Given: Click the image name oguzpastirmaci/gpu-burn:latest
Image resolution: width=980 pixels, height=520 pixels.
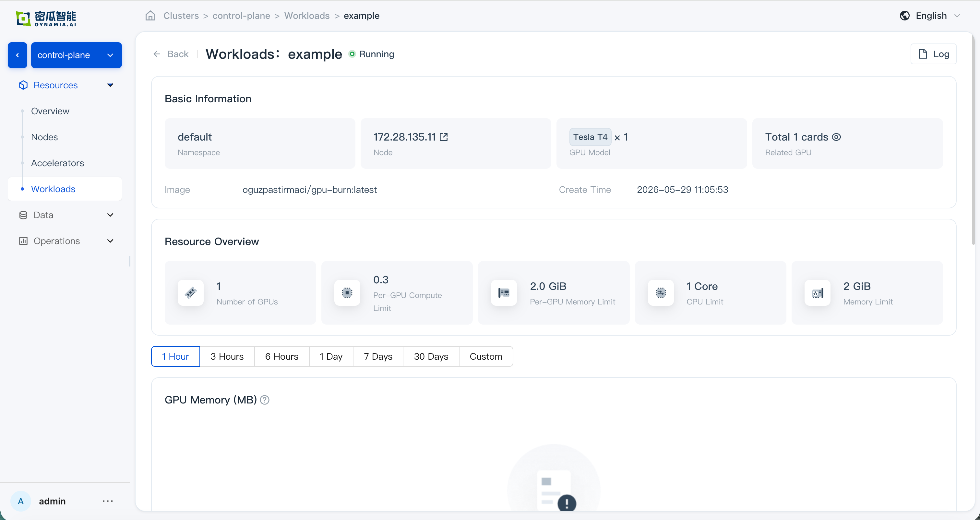Looking at the screenshot, I should 310,190.
